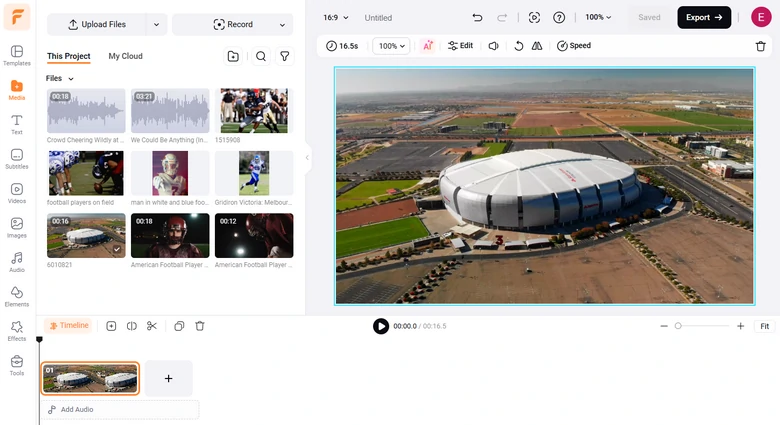Image resolution: width=780 pixels, height=425 pixels.
Task: Select the 1515908 football image thumbnail
Action: tap(254, 111)
